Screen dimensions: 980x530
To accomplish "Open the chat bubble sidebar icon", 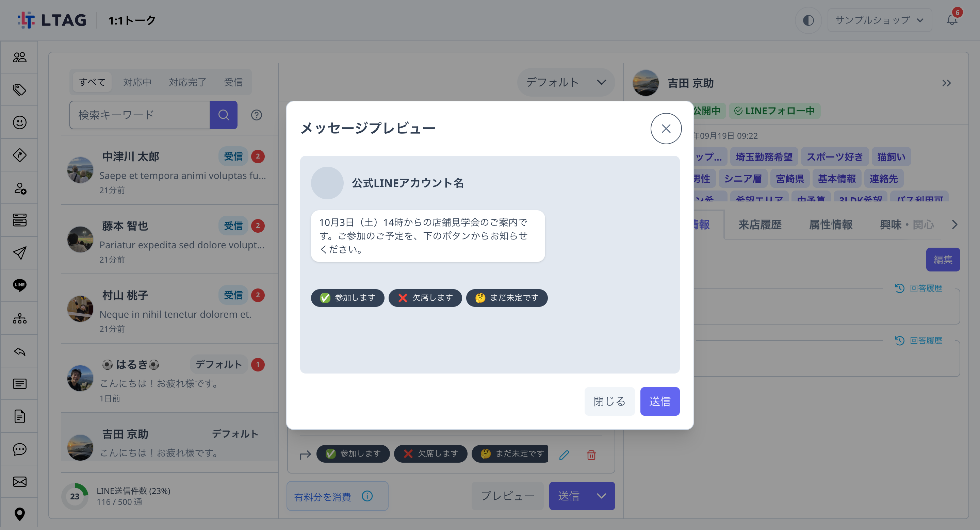I will [x=19, y=449].
